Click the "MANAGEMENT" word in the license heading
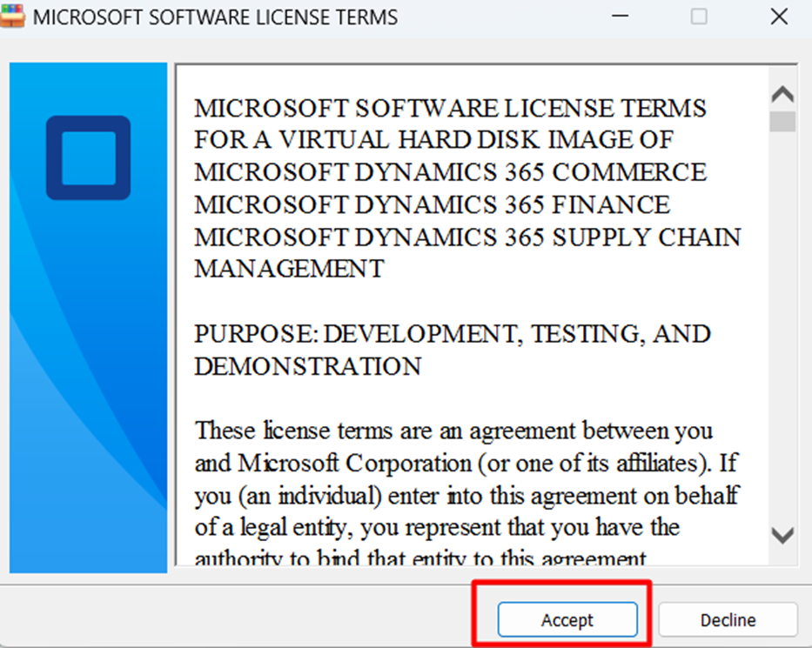Screen dimensions: 812x648 coord(289,269)
